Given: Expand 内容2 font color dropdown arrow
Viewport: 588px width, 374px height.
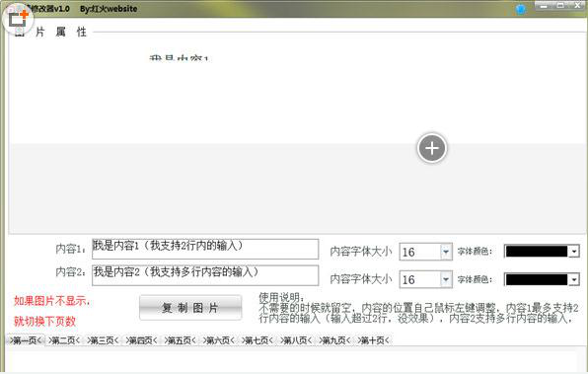Looking at the screenshot, I should pos(574,279).
